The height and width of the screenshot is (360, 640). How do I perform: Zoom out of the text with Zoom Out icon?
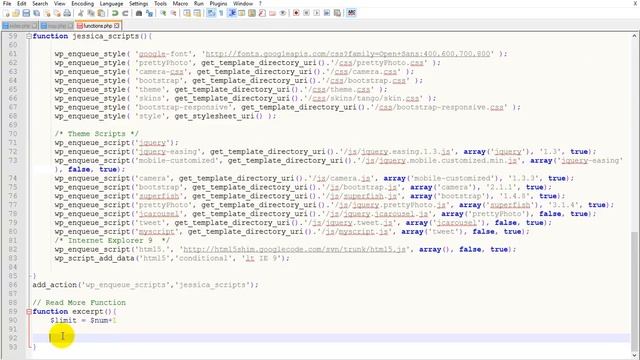[x=173, y=13]
